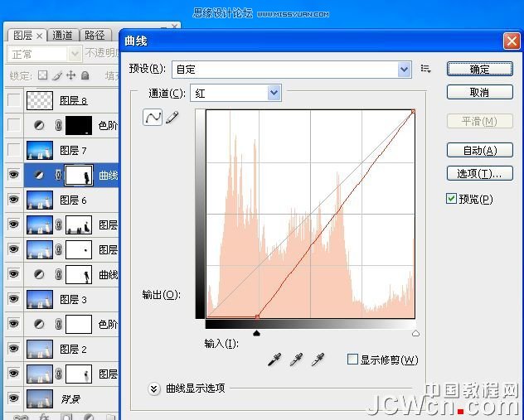
Task: Hide the 背景 layer
Action: coord(14,398)
